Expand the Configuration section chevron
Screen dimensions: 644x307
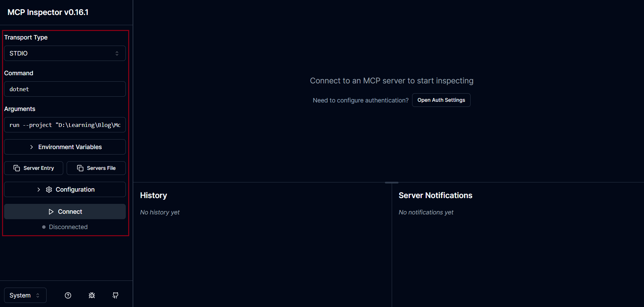click(39, 190)
